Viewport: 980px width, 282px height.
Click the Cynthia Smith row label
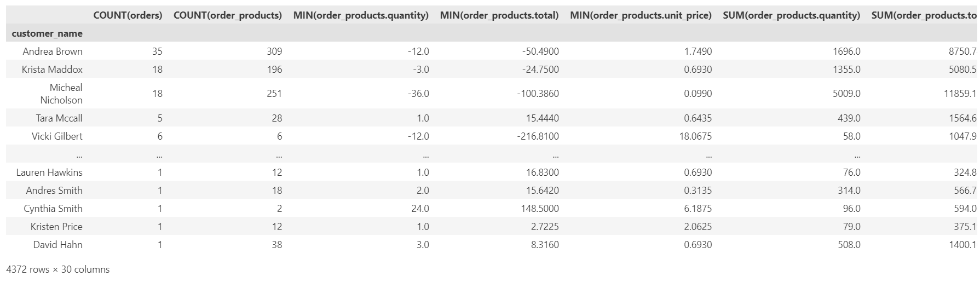(x=53, y=209)
